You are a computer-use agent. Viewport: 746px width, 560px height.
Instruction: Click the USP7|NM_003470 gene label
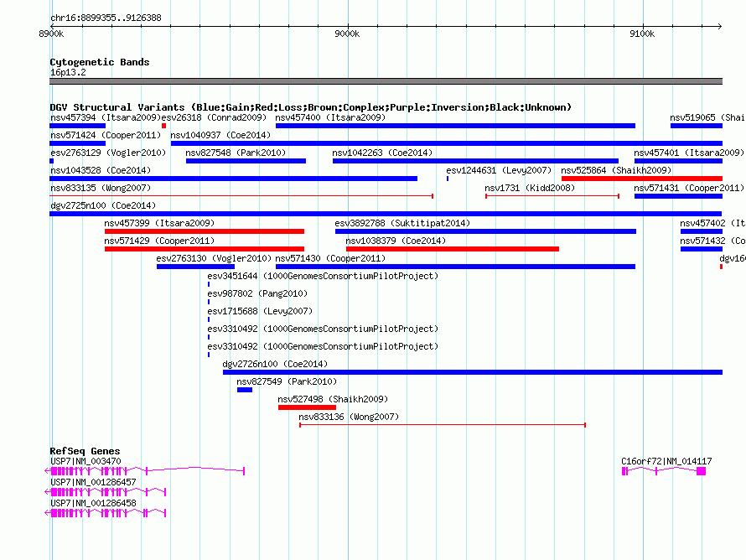point(85,461)
